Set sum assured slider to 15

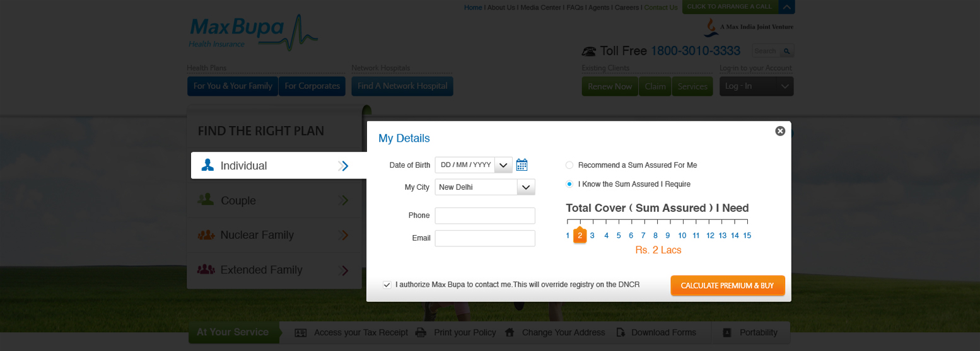coord(747,235)
